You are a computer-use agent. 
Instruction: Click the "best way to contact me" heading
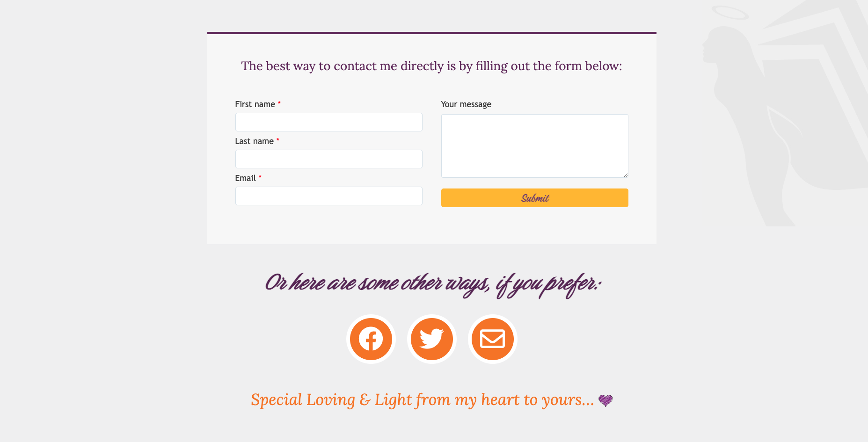431,66
